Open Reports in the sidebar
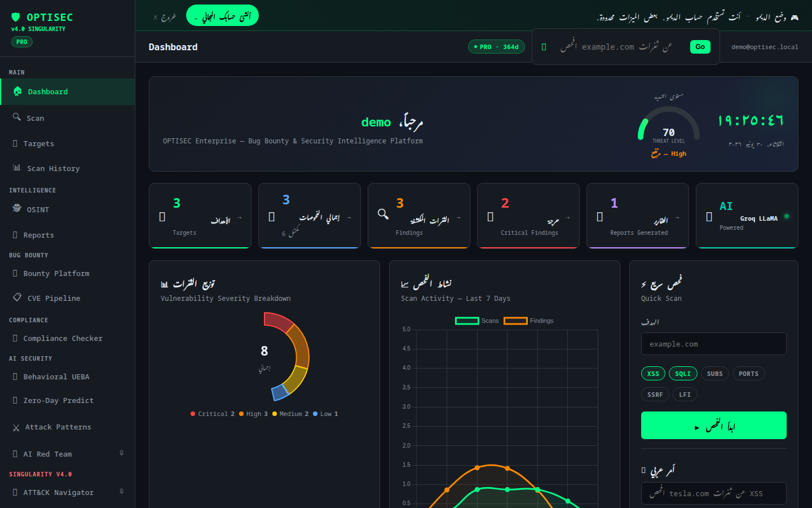This screenshot has height=508, width=812. click(68, 235)
